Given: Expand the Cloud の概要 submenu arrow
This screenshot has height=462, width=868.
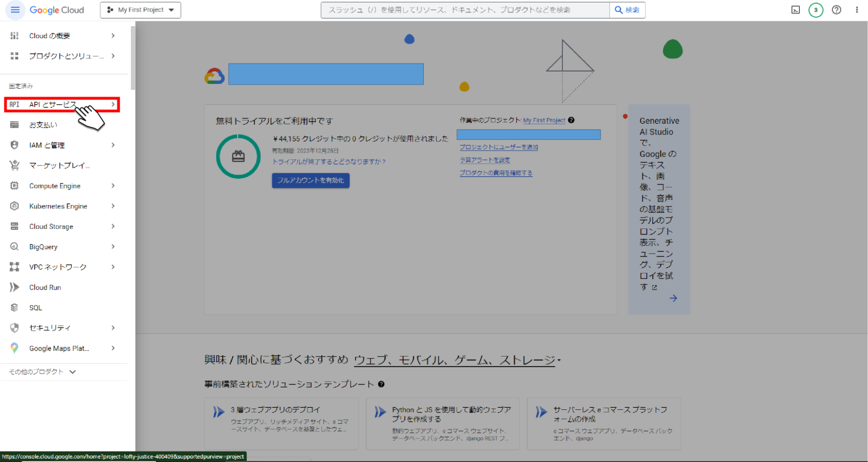Looking at the screenshot, I should coord(113,36).
